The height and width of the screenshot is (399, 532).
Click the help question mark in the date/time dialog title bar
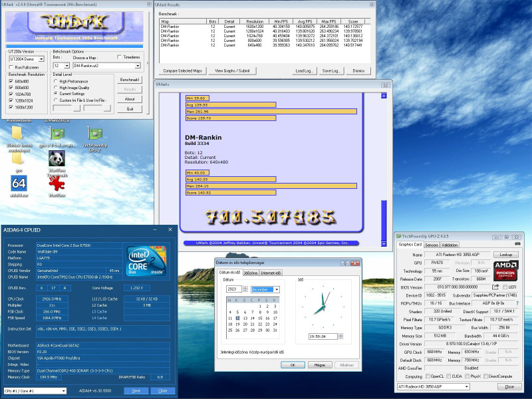(345, 263)
